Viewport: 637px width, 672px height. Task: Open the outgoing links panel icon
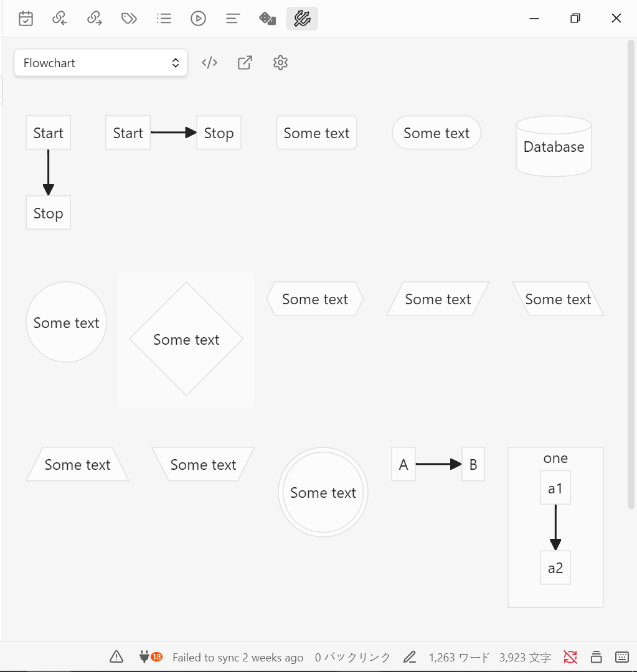point(95,19)
